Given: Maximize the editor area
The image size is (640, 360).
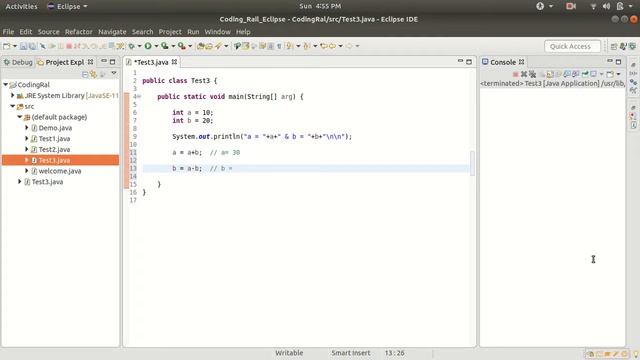Looking at the screenshot, I should pos(469,62).
